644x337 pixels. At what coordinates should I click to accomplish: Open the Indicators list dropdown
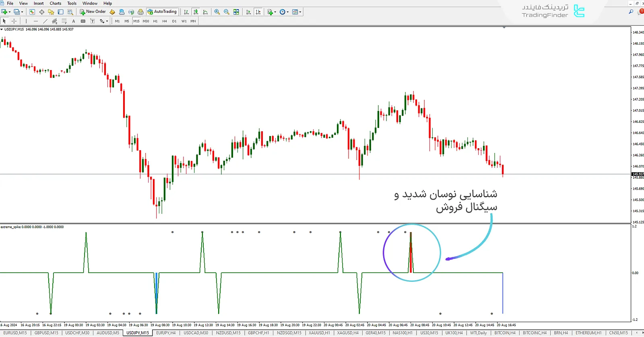(x=272, y=12)
